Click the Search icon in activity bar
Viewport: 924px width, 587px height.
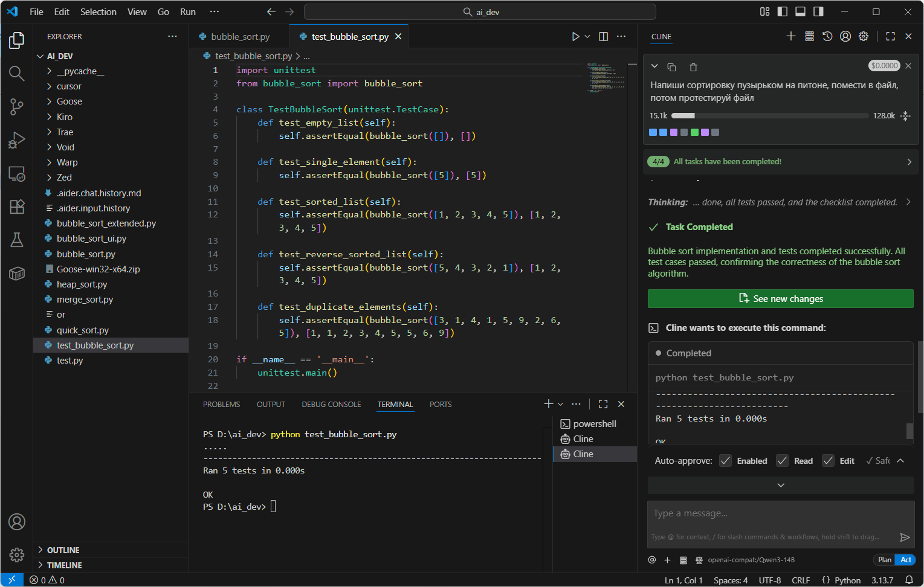(17, 74)
